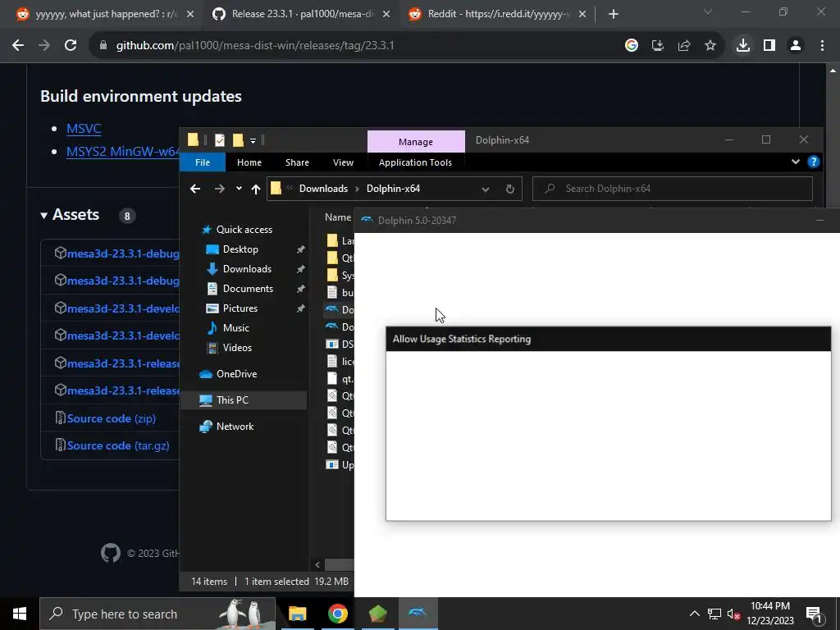This screenshot has height=630, width=840.
Task: Open Documents in navigation pane
Action: point(248,289)
